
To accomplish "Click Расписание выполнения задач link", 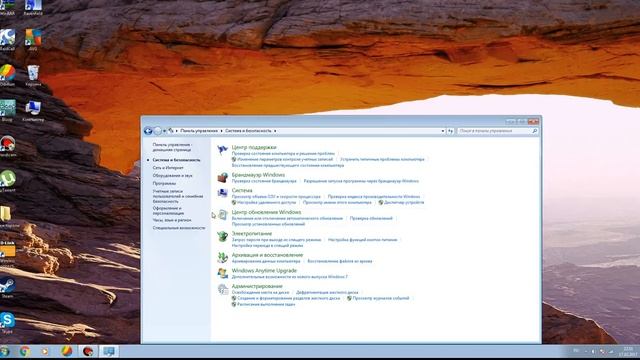I will tap(266, 304).
